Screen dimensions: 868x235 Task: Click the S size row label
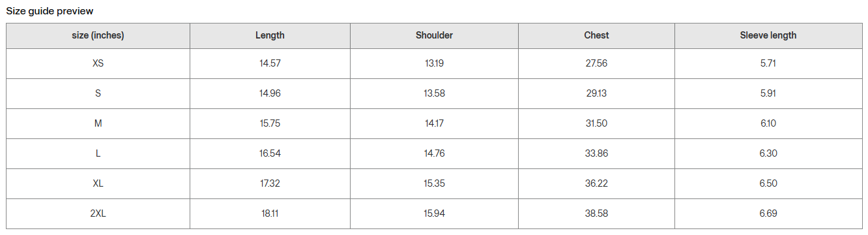[98, 93]
